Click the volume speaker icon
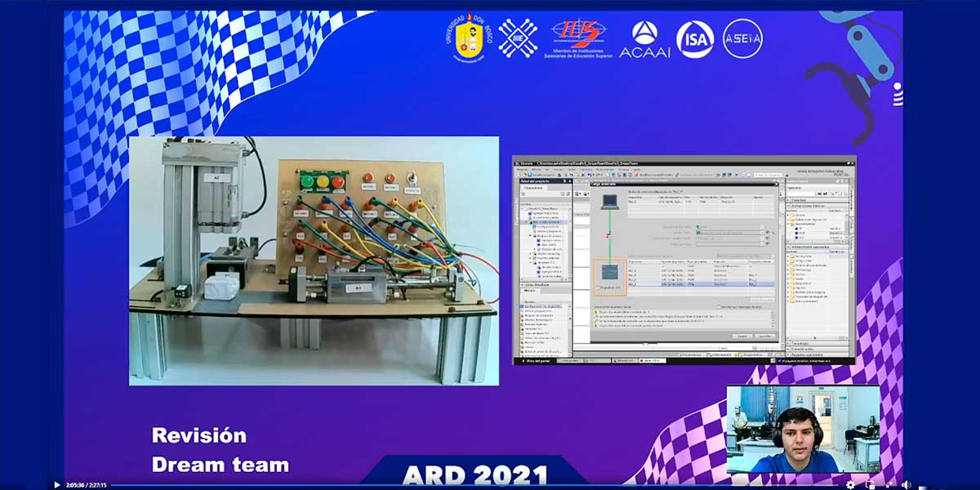This screenshot has width=980, height=490. [906, 484]
